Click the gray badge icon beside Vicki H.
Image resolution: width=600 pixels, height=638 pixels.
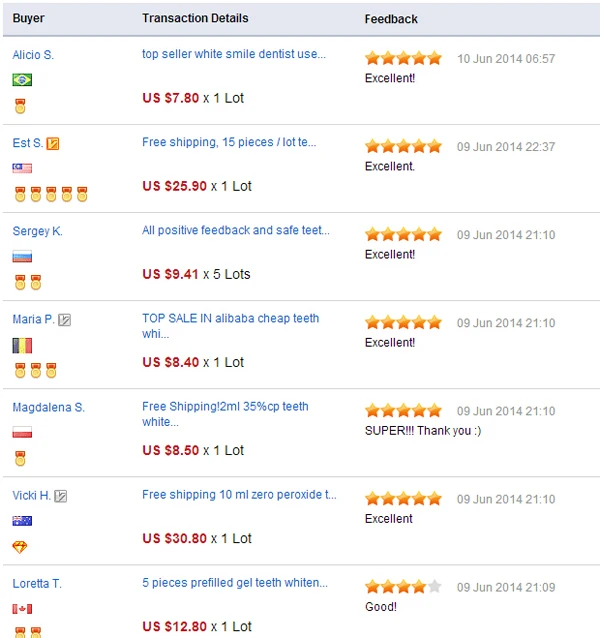point(61,496)
